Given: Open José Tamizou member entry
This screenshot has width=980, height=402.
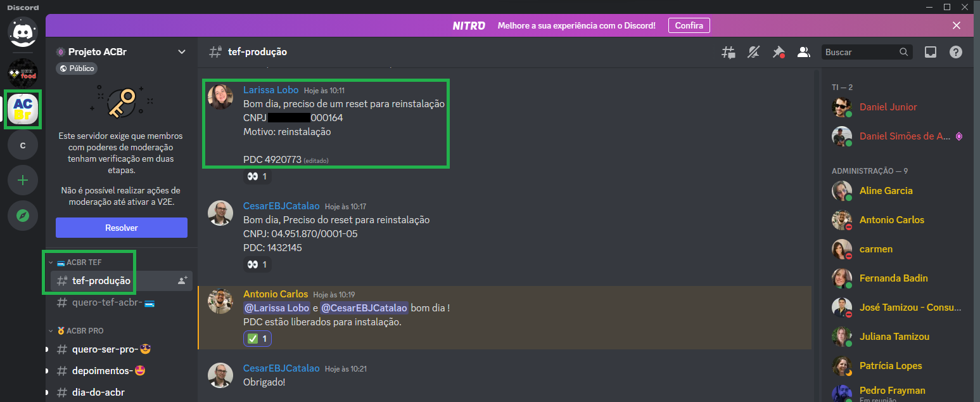Looking at the screenshot, I should point(898,308).
